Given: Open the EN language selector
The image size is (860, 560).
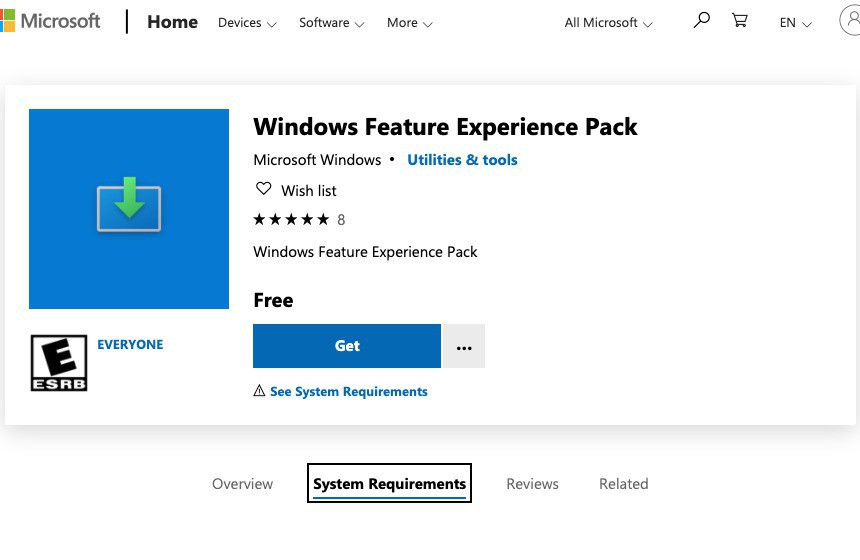Looking at the screenshot, I should pos(795,23).
